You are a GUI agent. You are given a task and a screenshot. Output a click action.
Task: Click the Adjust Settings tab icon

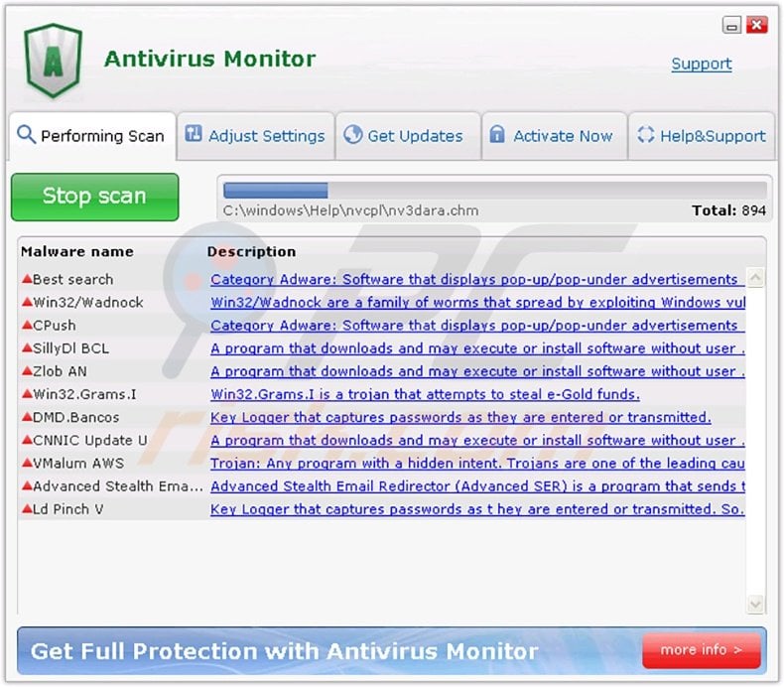194,134
